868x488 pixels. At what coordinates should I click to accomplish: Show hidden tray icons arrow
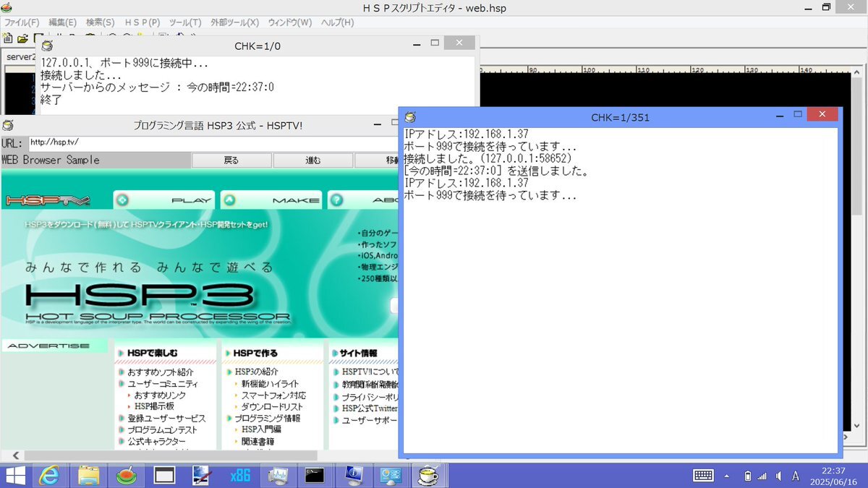pos(728,476)
